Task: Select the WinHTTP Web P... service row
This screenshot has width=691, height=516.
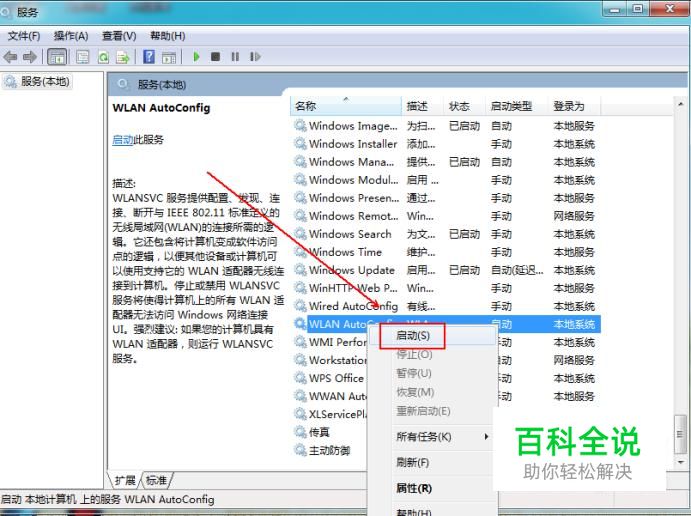Action: [446, 289]
